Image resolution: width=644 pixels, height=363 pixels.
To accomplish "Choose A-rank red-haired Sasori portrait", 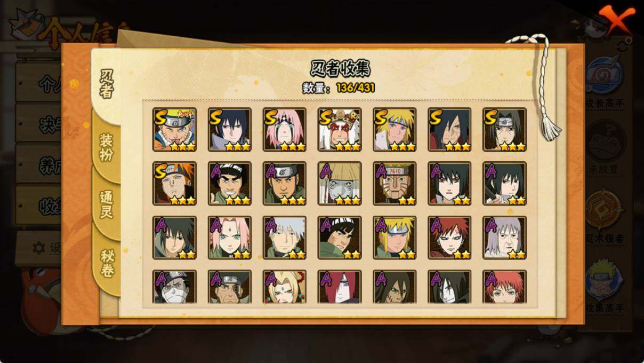I will click(x=505, y=287).
